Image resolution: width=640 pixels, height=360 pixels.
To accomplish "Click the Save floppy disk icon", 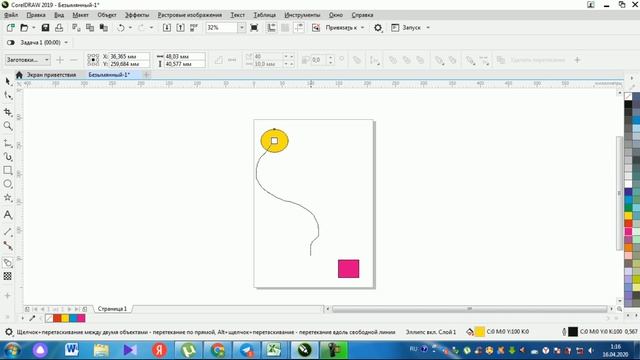I will (45, 27).
